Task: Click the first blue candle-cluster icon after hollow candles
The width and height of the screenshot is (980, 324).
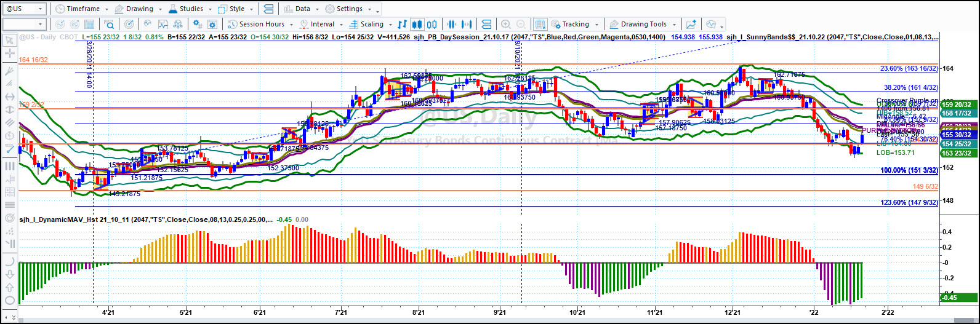Action: pos(451,25)
